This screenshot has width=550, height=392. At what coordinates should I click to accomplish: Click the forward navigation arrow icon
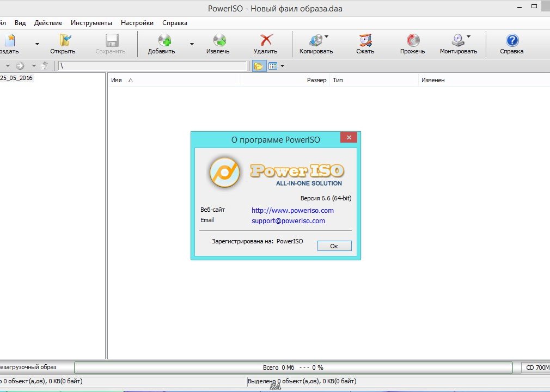point(20,65)
